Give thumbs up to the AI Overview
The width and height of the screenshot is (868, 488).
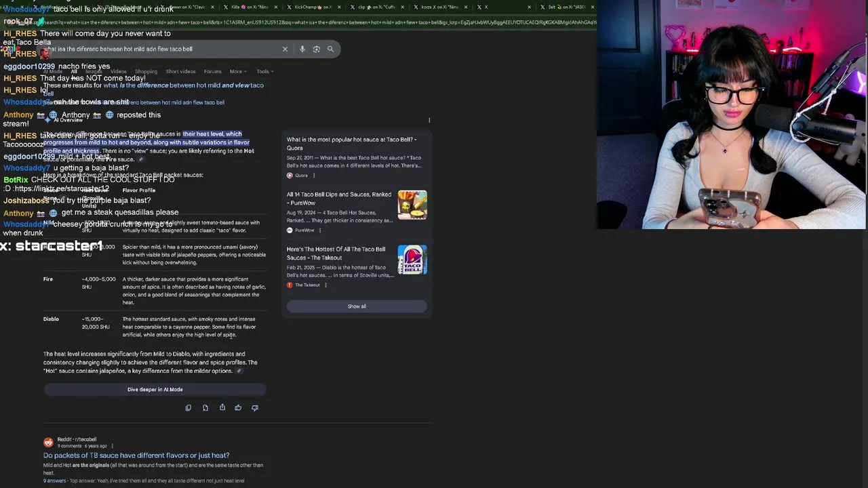(238, 407)
